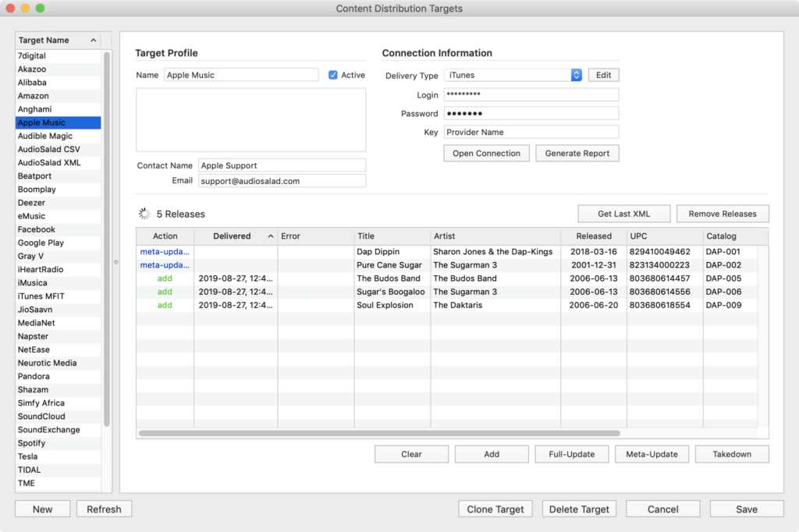Click the Dap Dippin release title
The width and height of the screenshot is (799, 532).
(378, 252)
